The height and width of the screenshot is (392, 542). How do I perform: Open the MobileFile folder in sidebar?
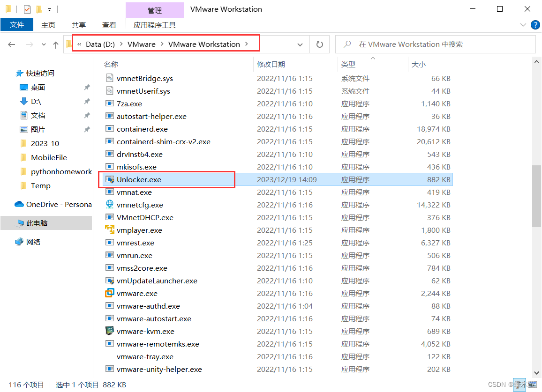coord(49,157)
